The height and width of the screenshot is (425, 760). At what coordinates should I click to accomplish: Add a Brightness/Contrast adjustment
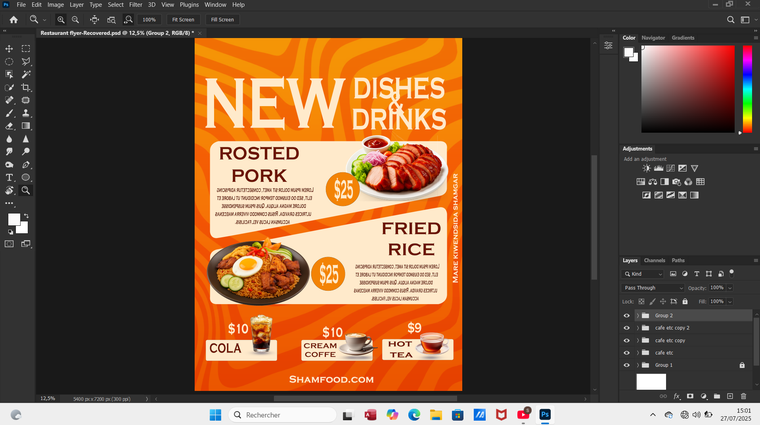pyautogui.click(x=647, y=168)
